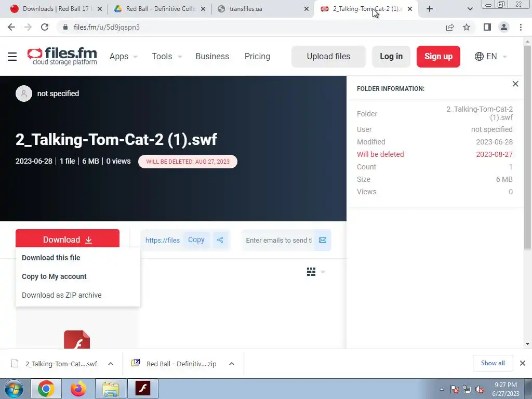Screen dimensions: 532x399
Task: Select Download as ZIP archive option
Action: [x=61, y=295]
